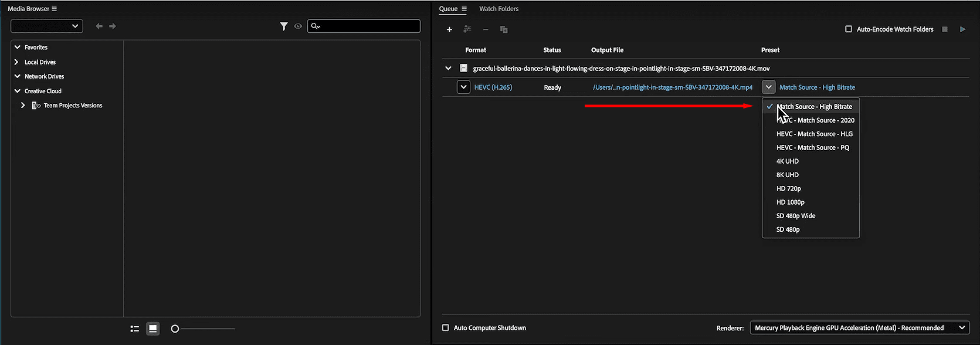
Task: Toggle the eye icon for file visibility
Action: (298, 26)
